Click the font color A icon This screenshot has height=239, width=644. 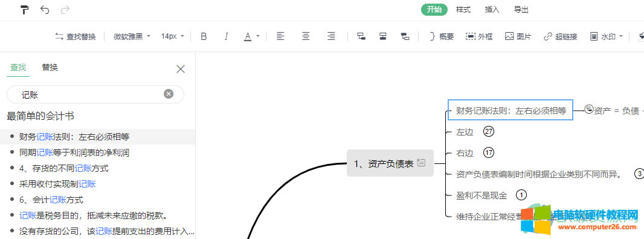(248, 37)
